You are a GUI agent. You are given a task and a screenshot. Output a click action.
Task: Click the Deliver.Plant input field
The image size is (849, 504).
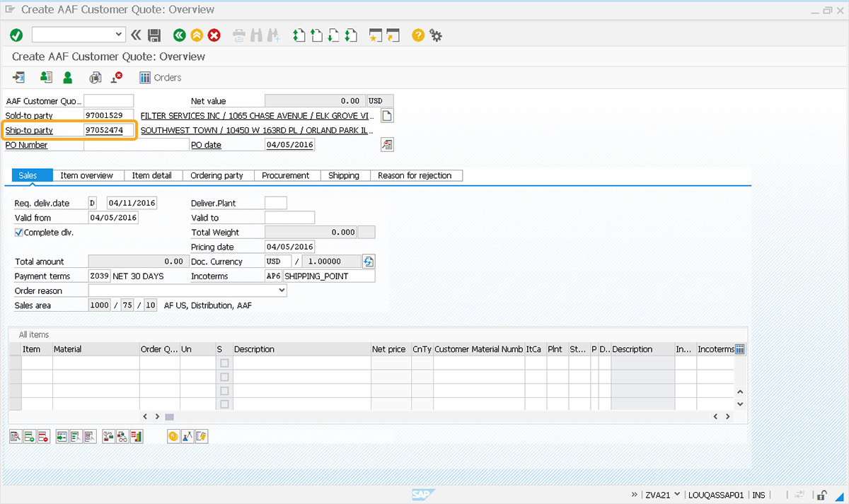point(276,203)
